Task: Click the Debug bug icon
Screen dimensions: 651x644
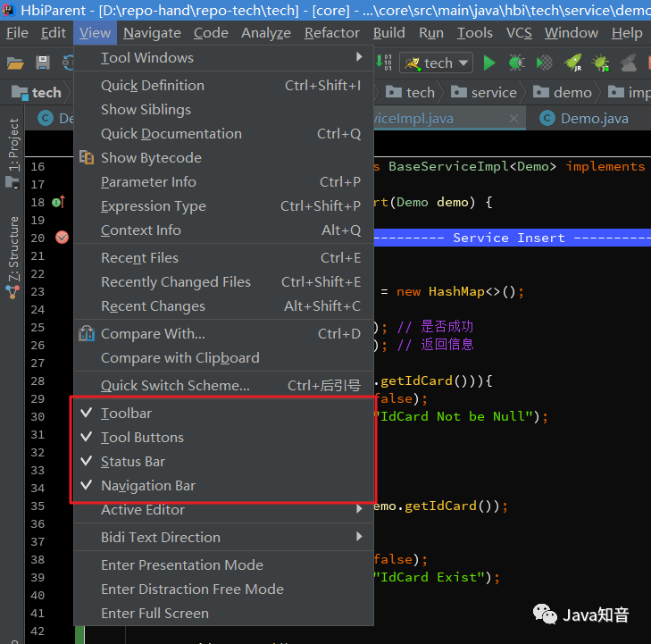Action: [x=516, y=63]
